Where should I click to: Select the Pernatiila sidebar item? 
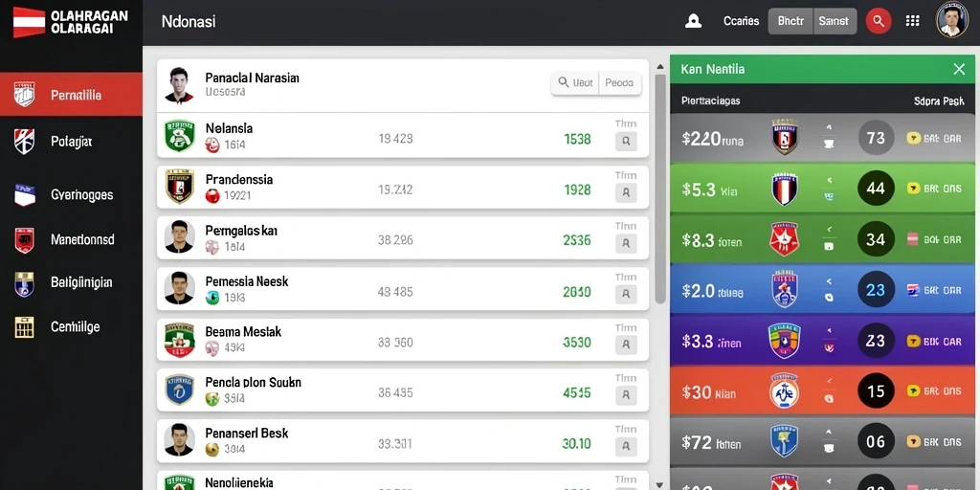coord(71,95)
